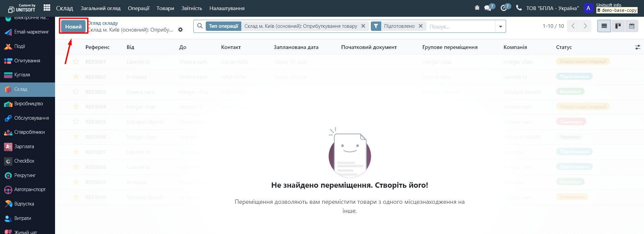
Task: Switch to calendar view
Action: pos(632,26)
